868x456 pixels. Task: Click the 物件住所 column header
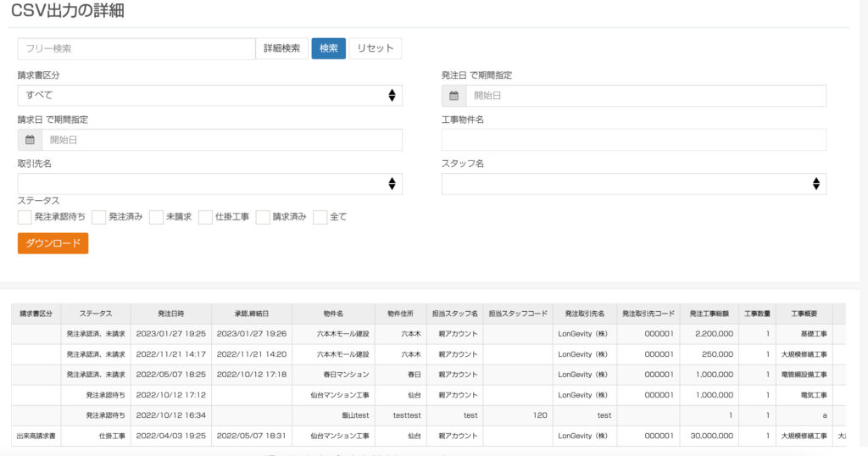400,314
